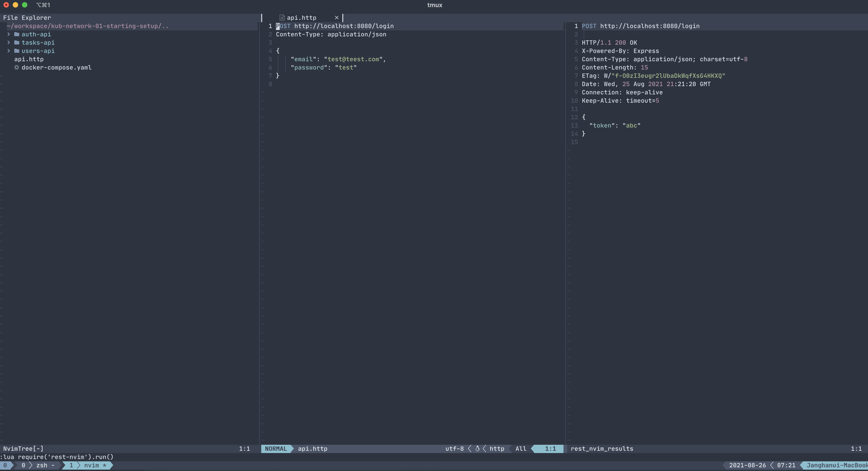Select the nvim tmux window
The image size is (868, 471).
tap(91, 465)
